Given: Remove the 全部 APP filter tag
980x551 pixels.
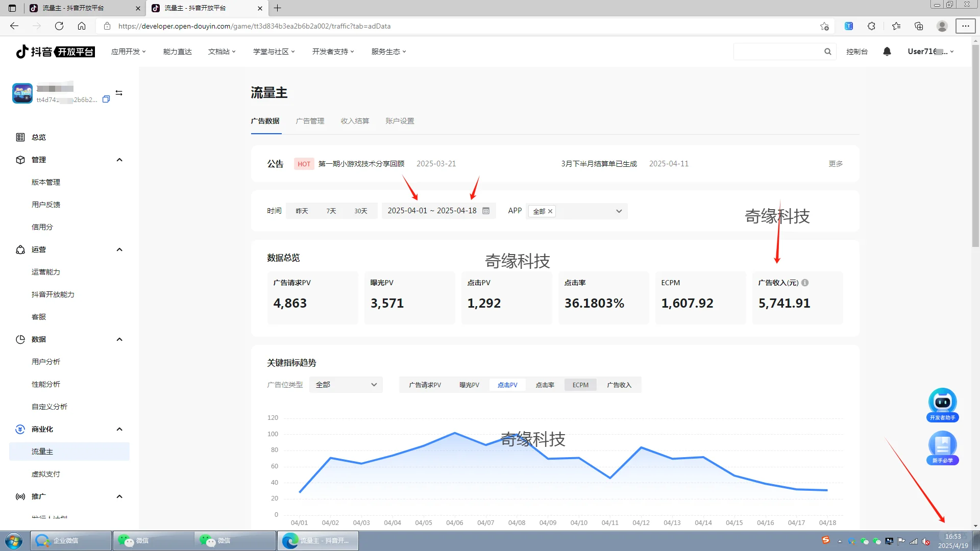Looking at the screenshot, I should 550,211.
